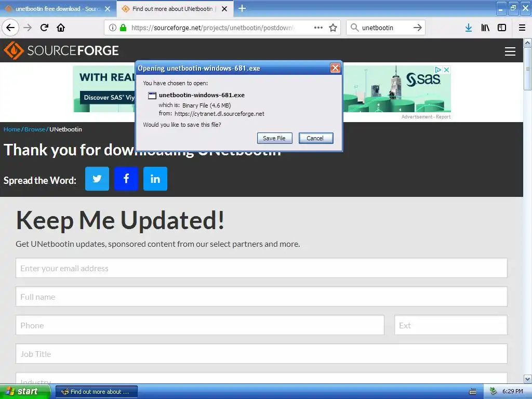Open the Windows start menu
532x399 pixels.
[x=25, y=392]
